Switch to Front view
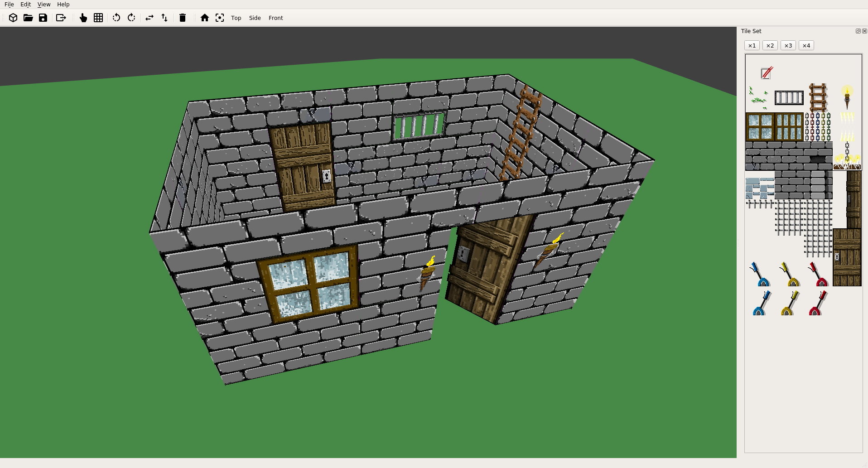 [x=275, y=18]
